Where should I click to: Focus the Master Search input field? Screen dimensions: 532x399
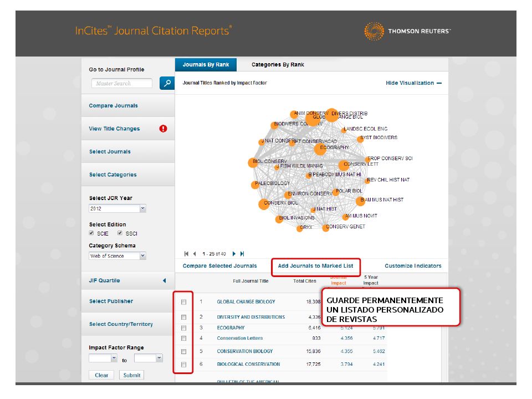[121, 84]
